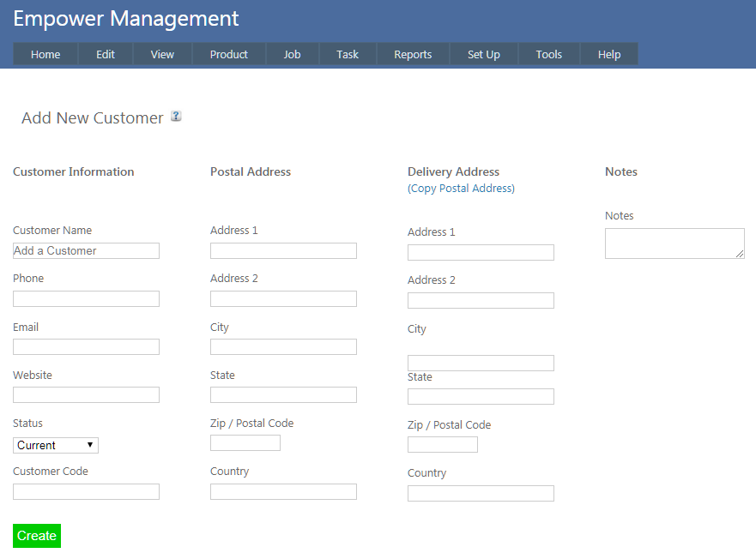The height and width of the screenshot is (559, 756).
Task: Click the help icon beside Add New Customer
Action: coord(176,117)
